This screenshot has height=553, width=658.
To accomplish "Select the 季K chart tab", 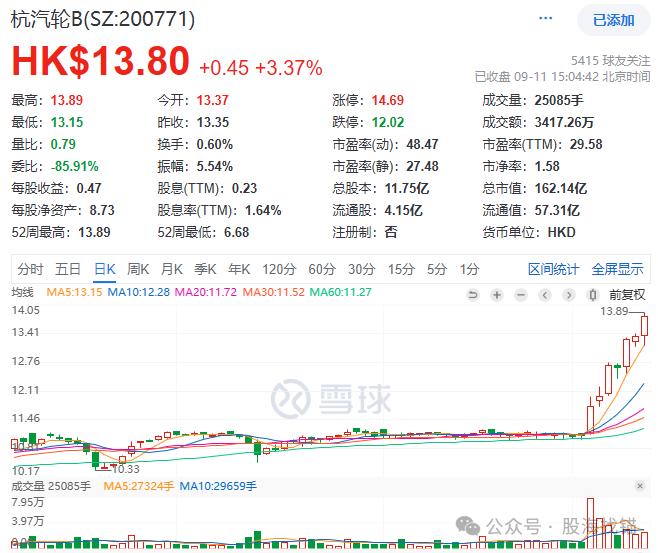I will pyautogui.click(x=205, y=269).
